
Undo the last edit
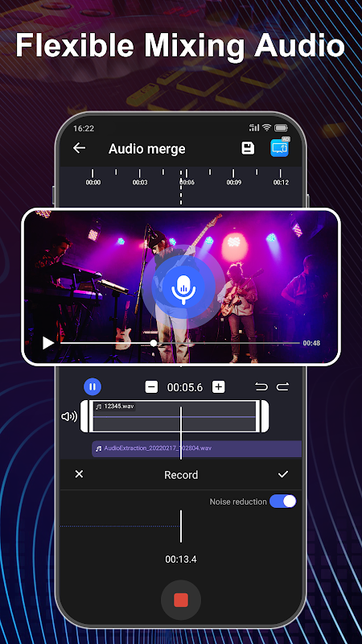click(x=261, y=387)
